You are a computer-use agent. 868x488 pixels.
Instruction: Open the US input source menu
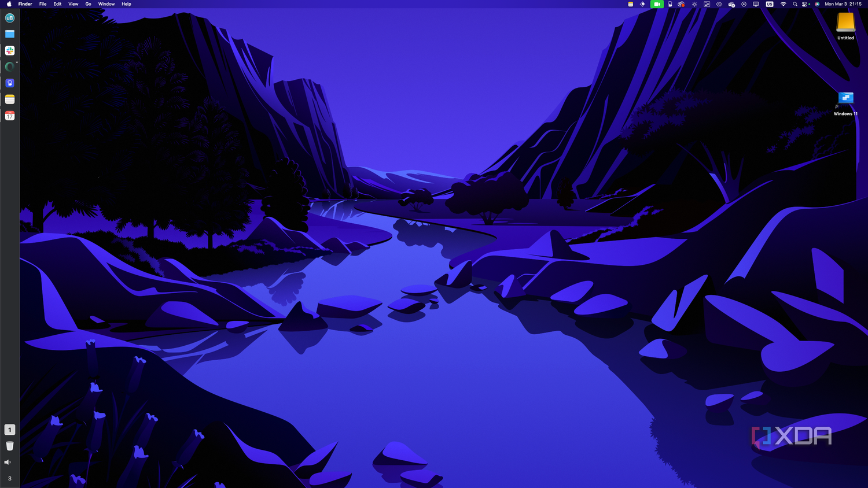770,4
